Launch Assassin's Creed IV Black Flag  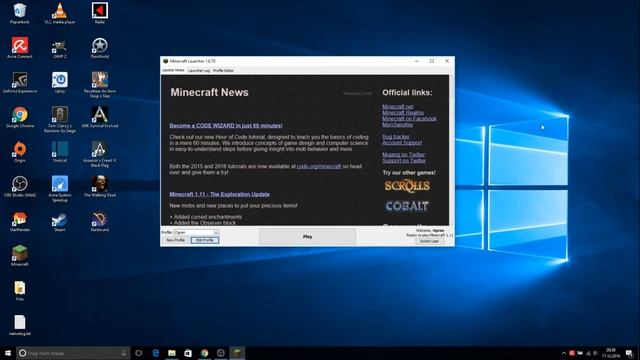(x=100, y=154)
